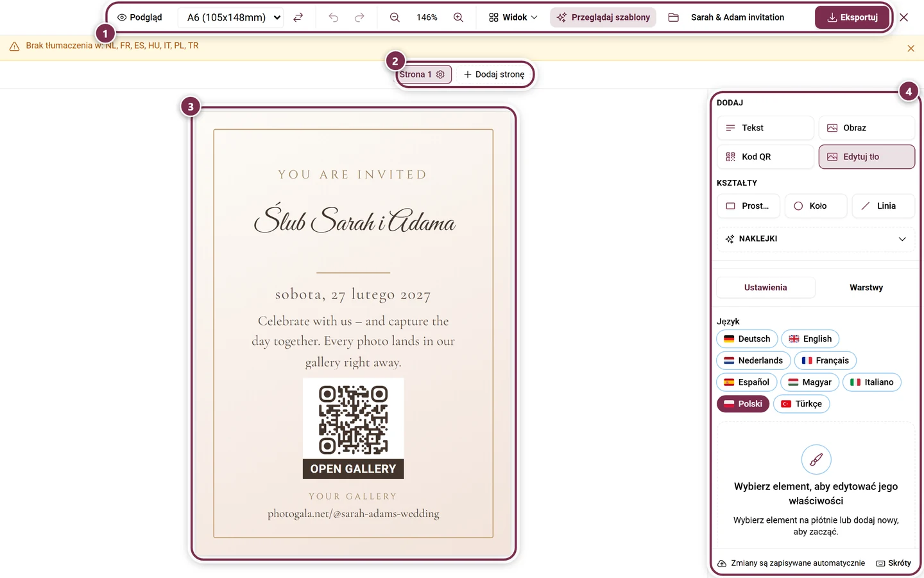Screen dimensions: 924x578
Task: Pick the Polski language chip
Action: click(743, 404)
